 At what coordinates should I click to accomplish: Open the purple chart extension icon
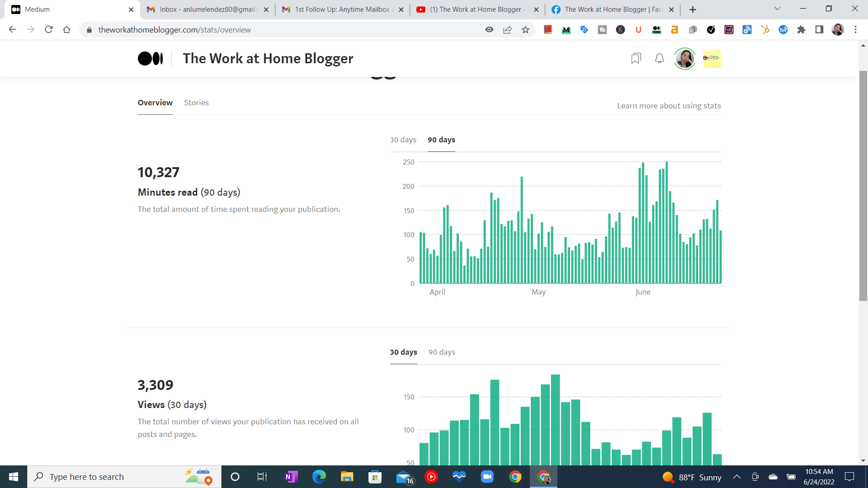point(729,29)
